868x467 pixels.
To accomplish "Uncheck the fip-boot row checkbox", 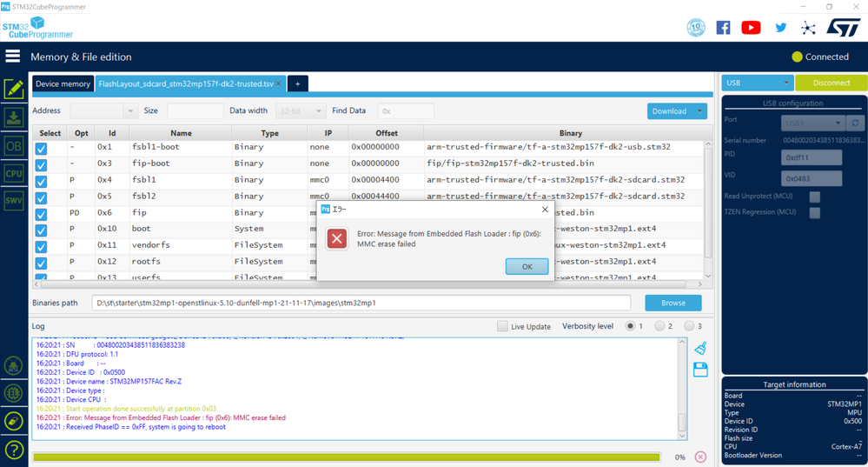I will [x=41, y=165].
